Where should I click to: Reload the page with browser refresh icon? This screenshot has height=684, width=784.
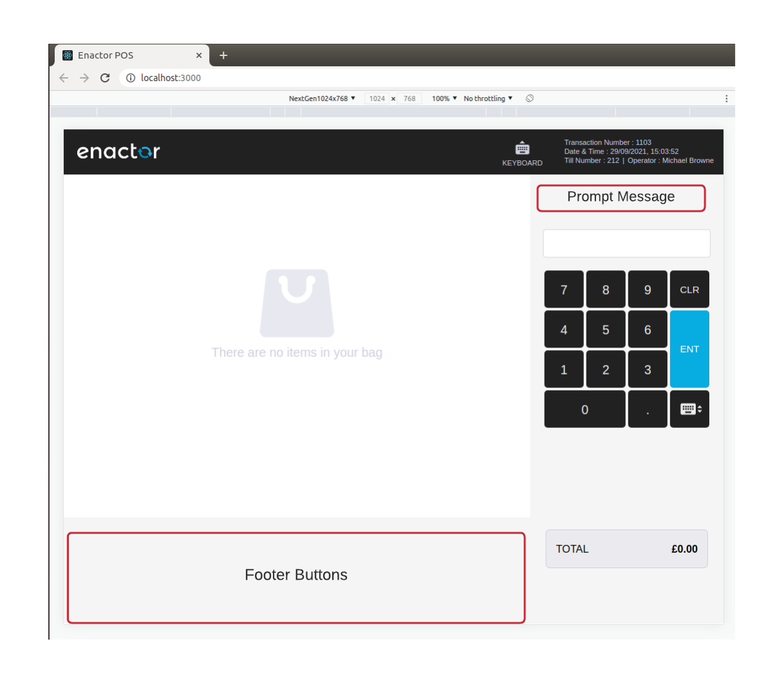(105, 78)
